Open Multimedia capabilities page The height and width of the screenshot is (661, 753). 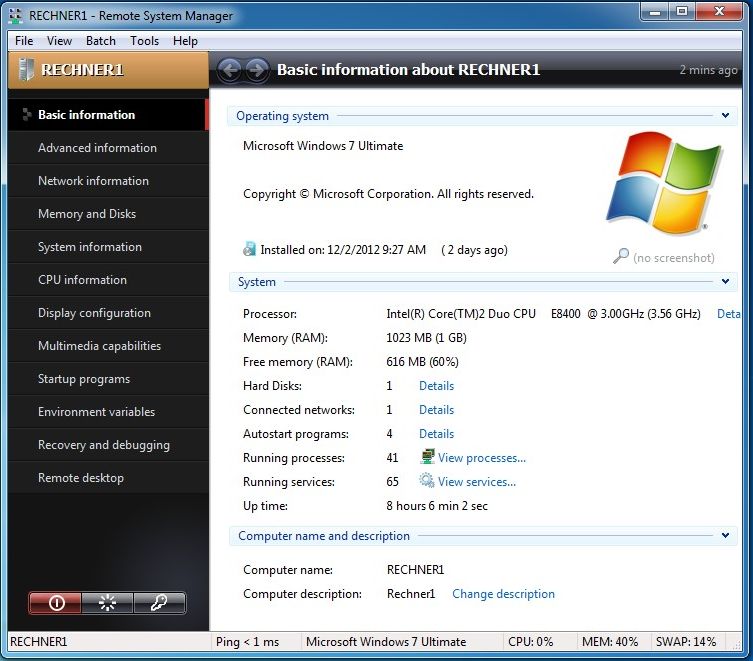coord(108,346)
